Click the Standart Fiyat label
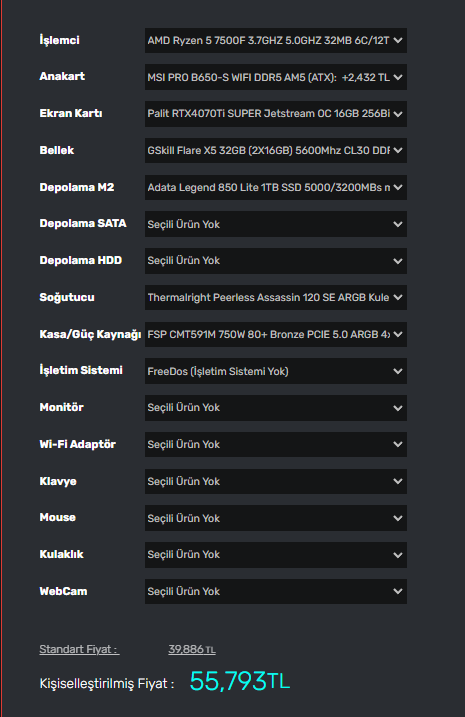This screenshot has height=717, width=465. tap(80, 649)
